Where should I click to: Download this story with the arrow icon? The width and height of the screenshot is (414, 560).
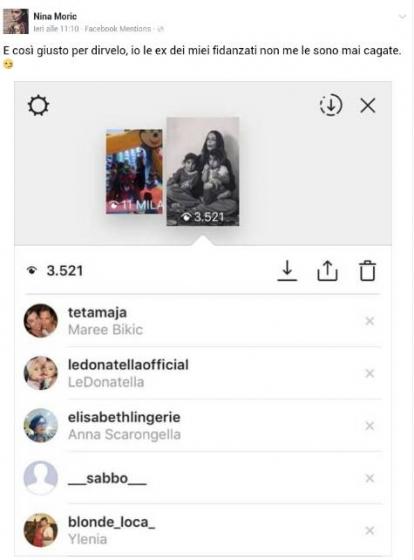[x=287, y=271]
